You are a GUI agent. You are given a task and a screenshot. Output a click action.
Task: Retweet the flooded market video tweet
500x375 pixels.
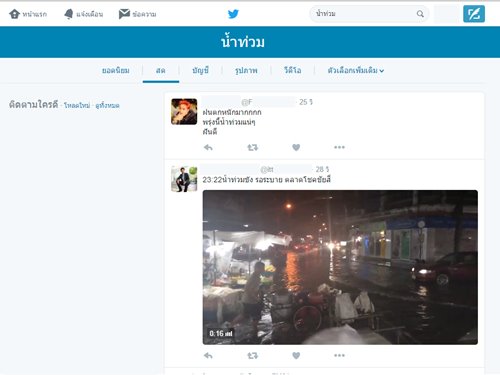pos(252,356)
